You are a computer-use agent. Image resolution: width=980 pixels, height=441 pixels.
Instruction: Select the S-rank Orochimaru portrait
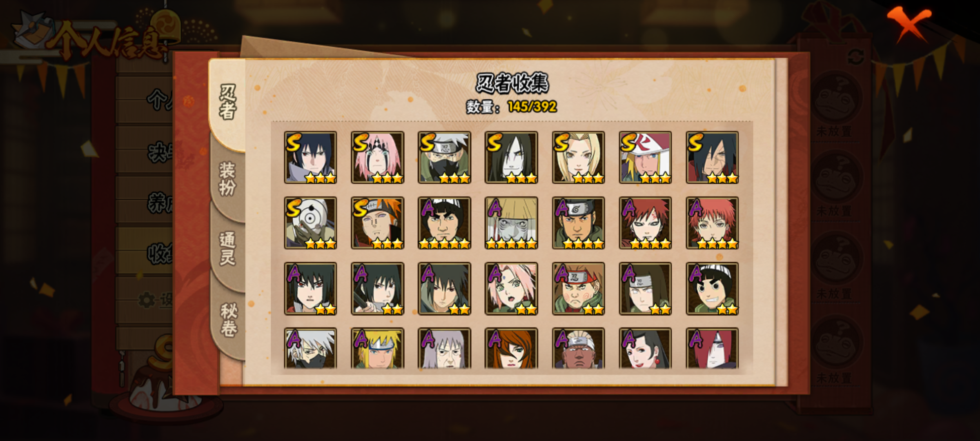pos(511,157)
